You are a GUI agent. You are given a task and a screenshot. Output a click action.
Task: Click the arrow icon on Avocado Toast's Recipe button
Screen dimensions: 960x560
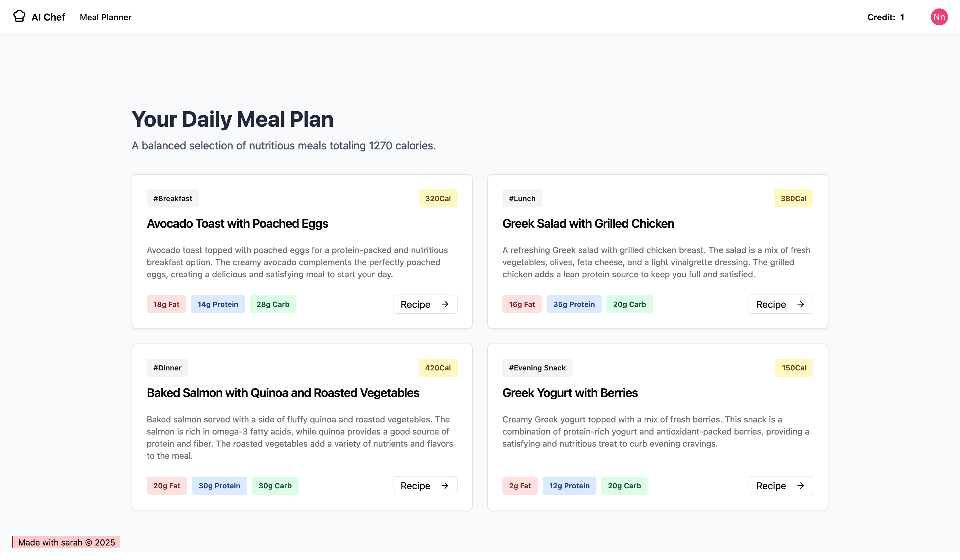pos(445,304)
